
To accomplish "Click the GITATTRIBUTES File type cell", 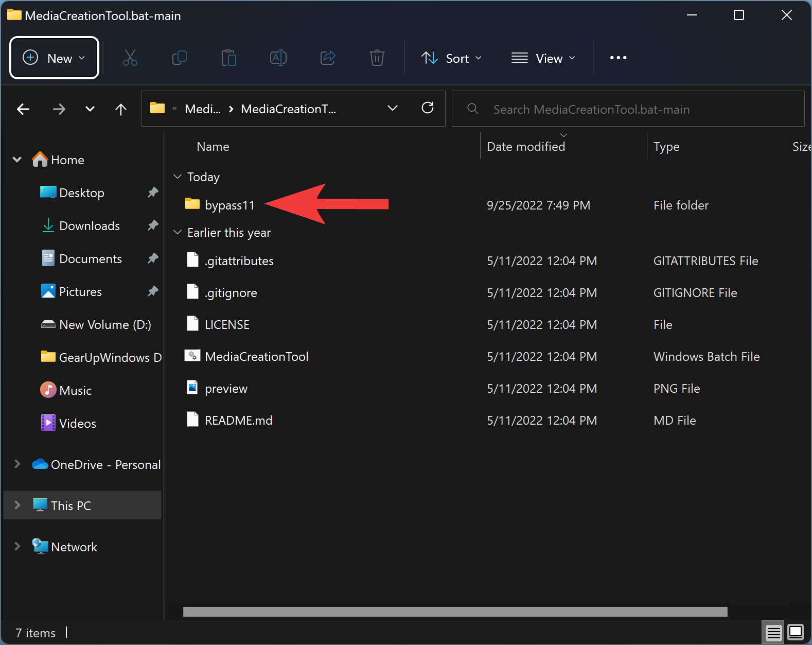I will [705, 261].
